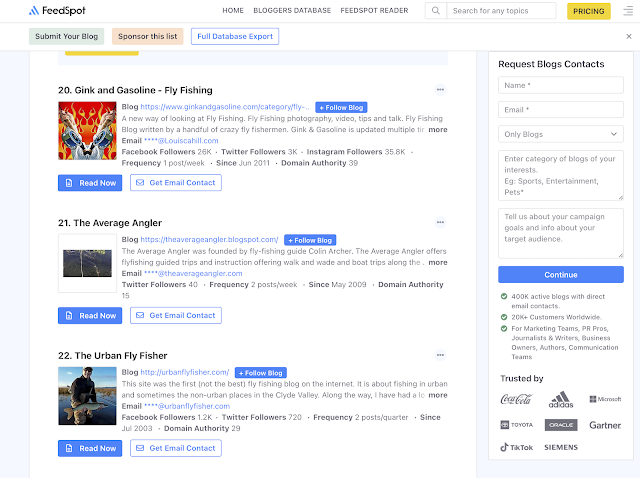Go to HOME in navigation
This screenshot has width=640, height=478.
pos(233,11)
